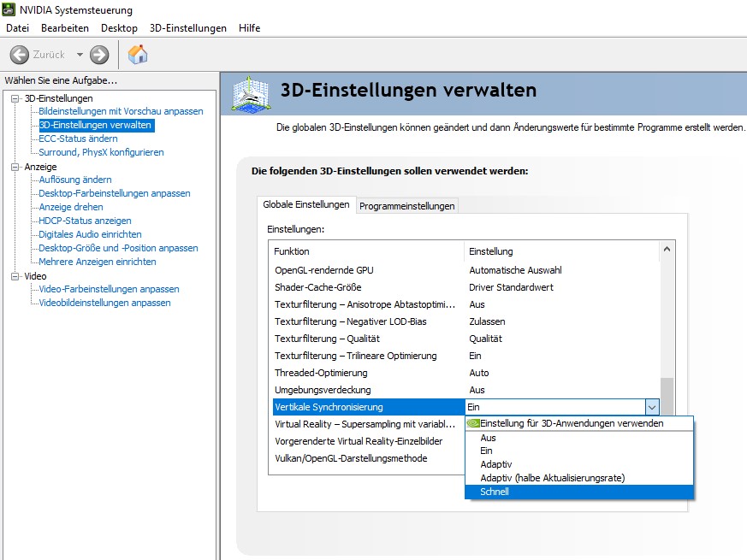This screenshot has width=747, height=560.
Task: Collapse the 3D-Einstellungen tree node
Action: pos(15,98)
